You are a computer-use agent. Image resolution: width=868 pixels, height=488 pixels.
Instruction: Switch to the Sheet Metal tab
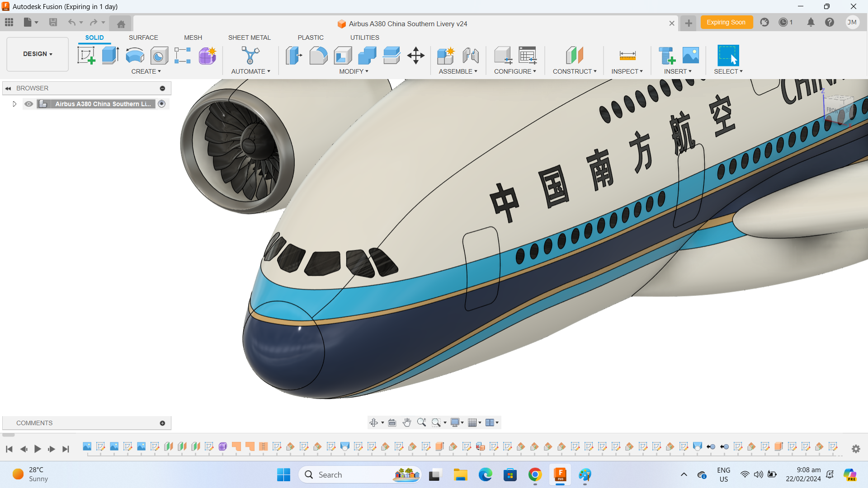(250, 38)
